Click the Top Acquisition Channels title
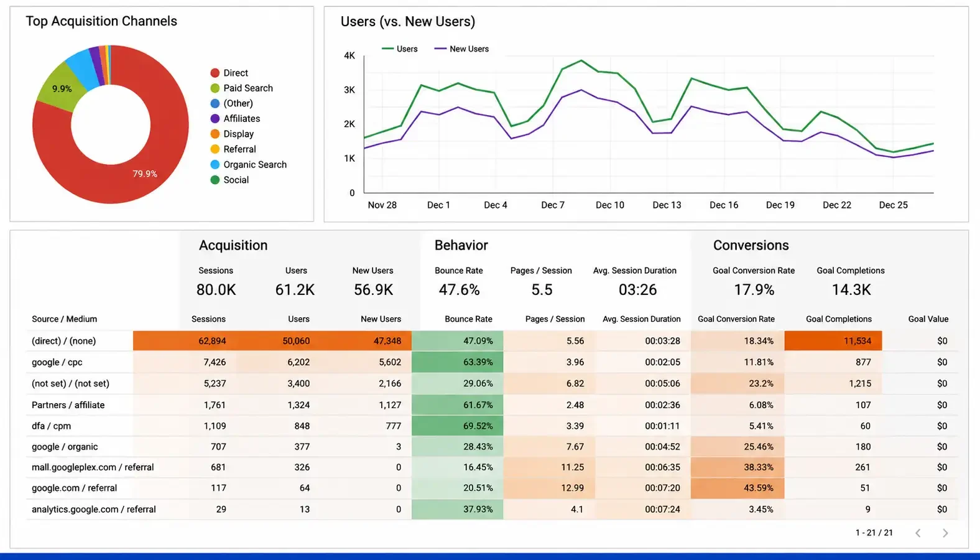 tap(101, 21)
